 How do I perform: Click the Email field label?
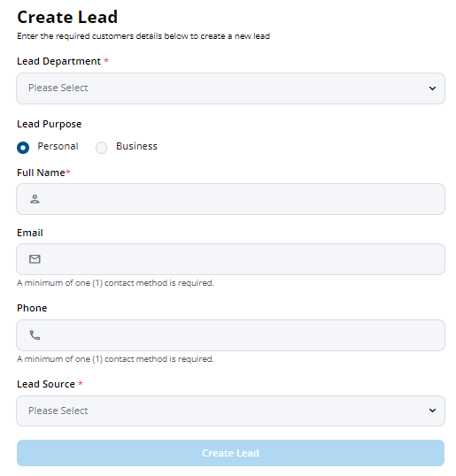[x=30, y=233]
